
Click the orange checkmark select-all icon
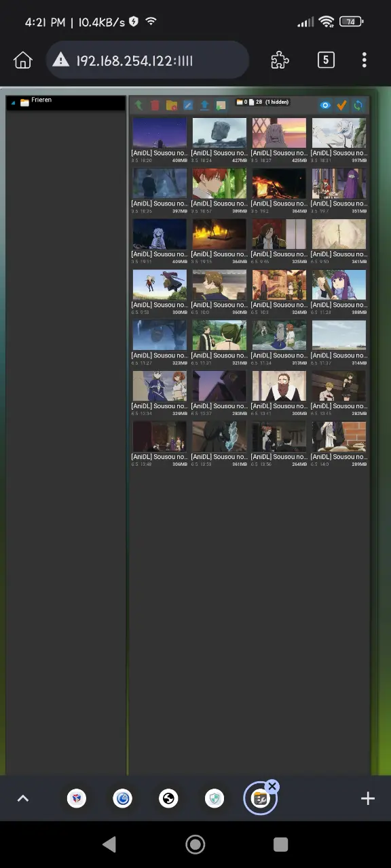click(342, 105)
